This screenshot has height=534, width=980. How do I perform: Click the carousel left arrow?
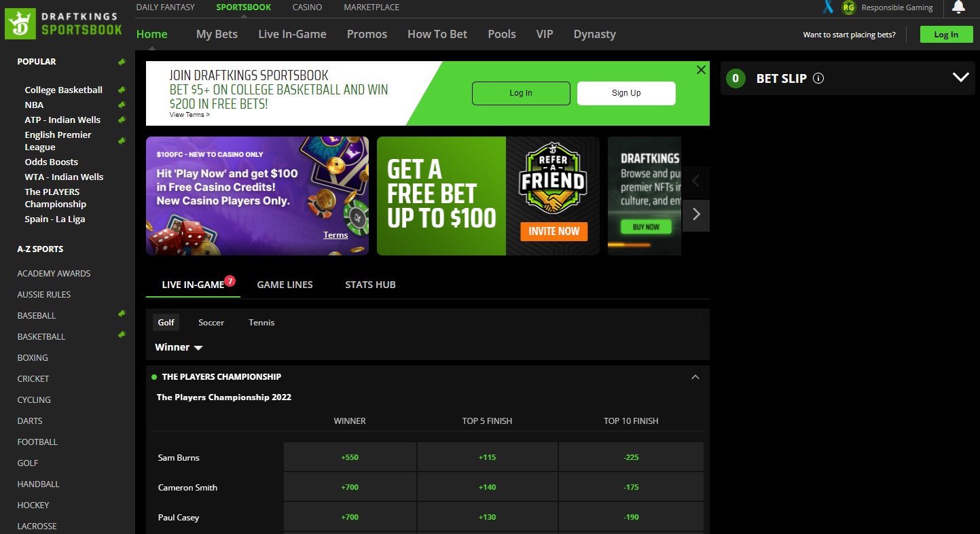click(x=695, y=181)
